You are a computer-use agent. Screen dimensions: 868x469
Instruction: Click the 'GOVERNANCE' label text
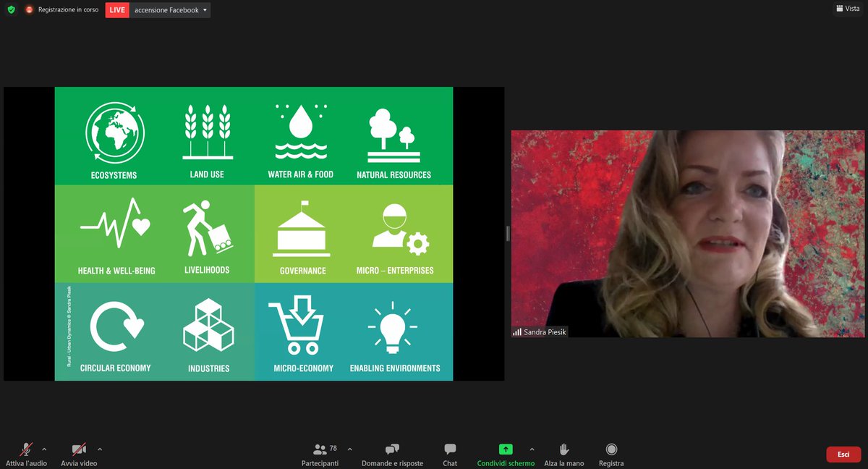[x=302, y=271]
